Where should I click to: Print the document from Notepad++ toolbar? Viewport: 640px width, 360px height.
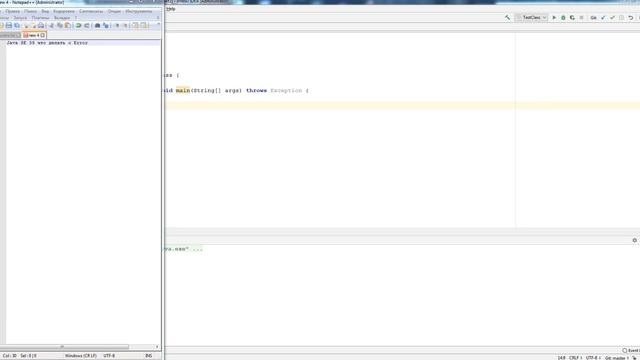41,25
